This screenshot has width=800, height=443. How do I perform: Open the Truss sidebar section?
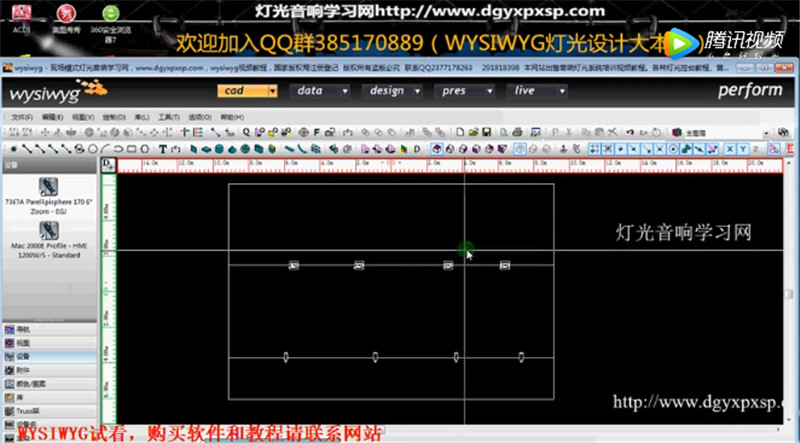tap(49, 411)
